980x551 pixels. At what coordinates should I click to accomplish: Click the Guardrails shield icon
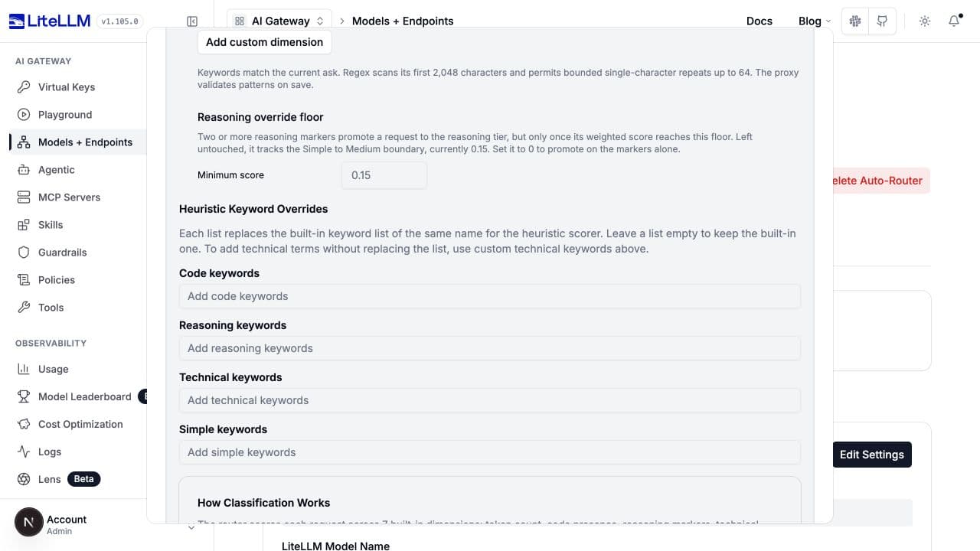[24, 253]
